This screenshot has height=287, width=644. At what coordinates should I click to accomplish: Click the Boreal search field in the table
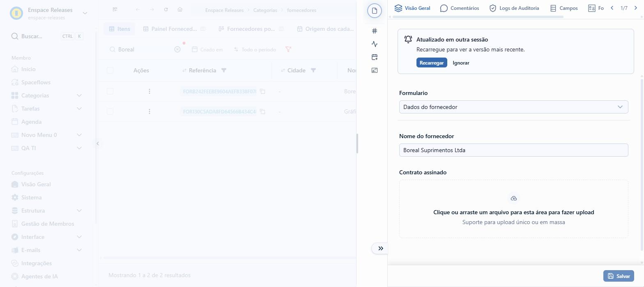(145, 49)
